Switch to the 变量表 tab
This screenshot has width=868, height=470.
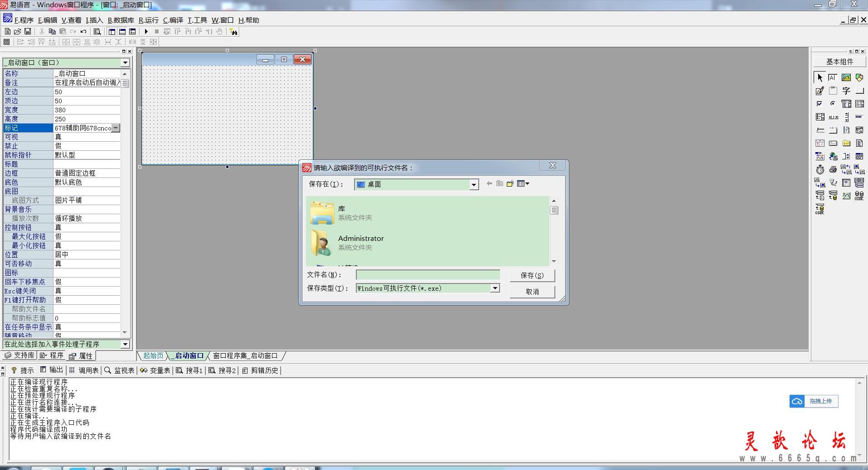(x=155, y=370)
